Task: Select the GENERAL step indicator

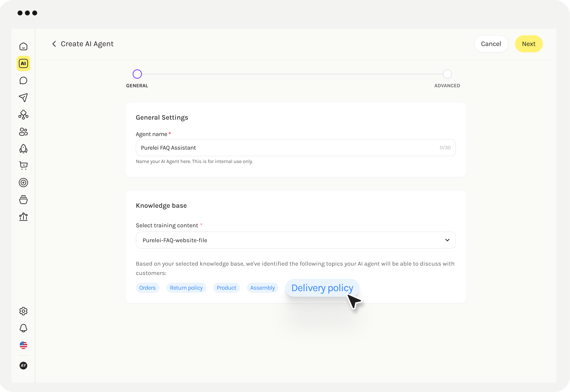Action: pos(137,74)
